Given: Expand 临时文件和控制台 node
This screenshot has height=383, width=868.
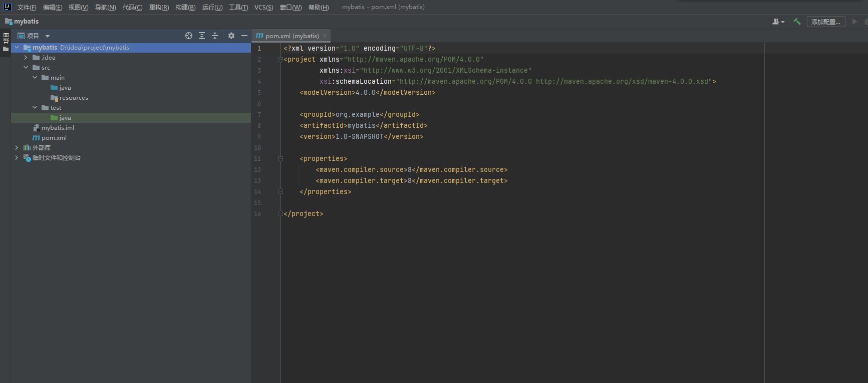Looking at the screenshot, I should 17,158.
